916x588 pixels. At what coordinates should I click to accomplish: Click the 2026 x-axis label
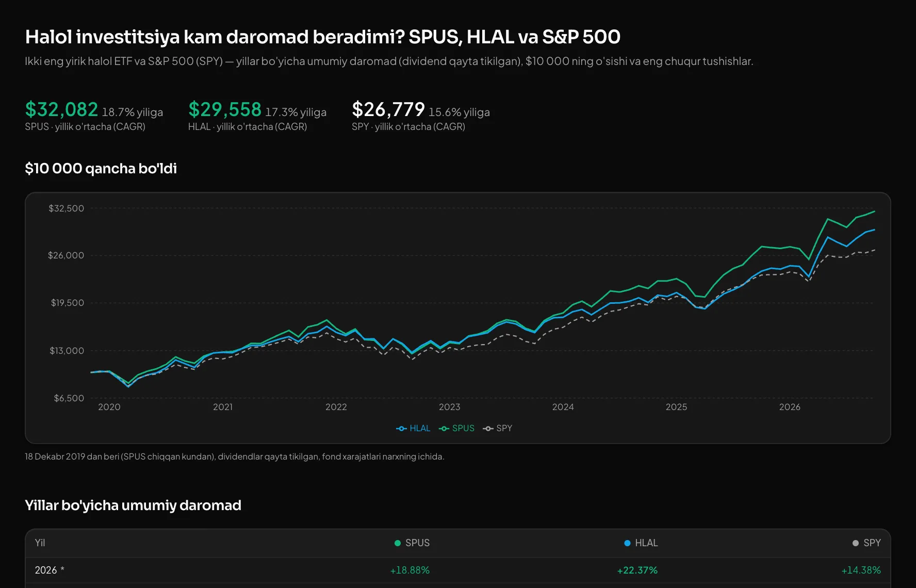click(790, 407)
